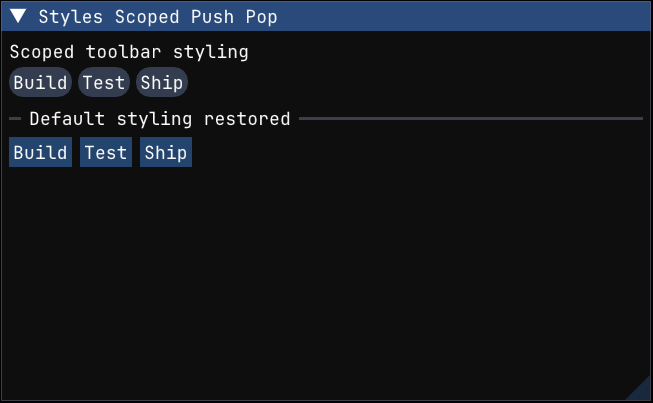Click the short separator dash before Default
This screenshot has height=403, width=653.
(15, 119)
